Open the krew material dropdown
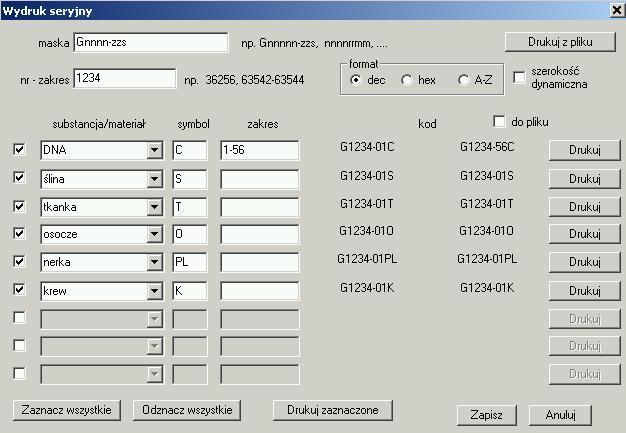The height and width of the screenshot is (433, 626). 154,291
